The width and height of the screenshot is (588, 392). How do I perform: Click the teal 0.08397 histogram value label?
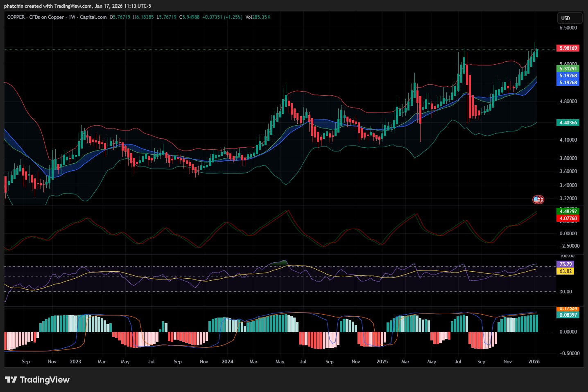pyautogui.click(x=568, y=315)
